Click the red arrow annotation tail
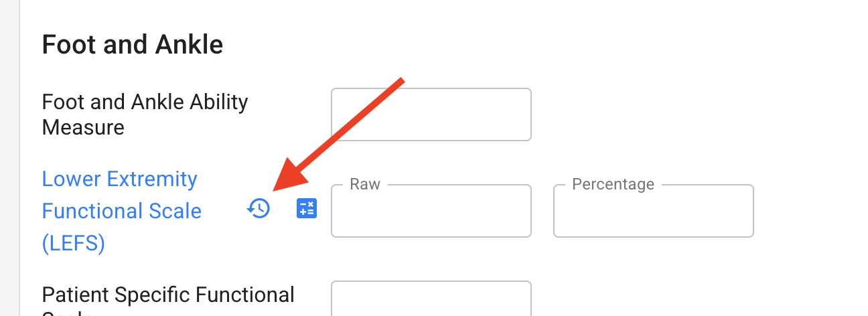Screen dimensions: 868x316 click(x=400, y=81)
